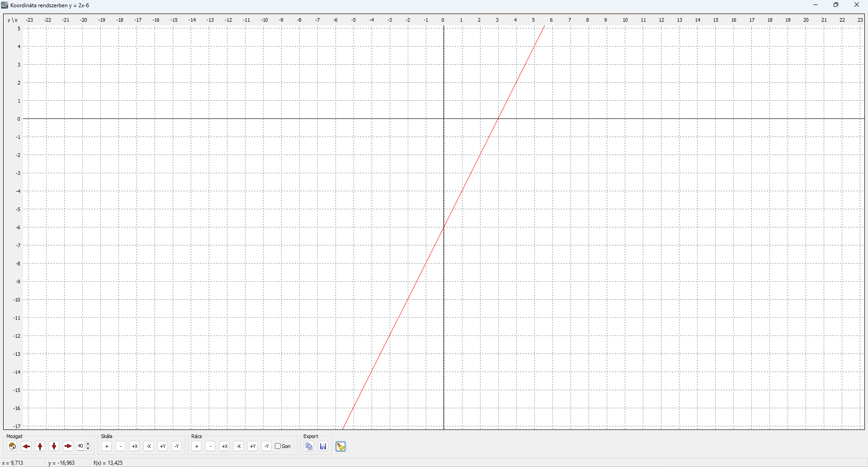868x467 pixels.
Task: Click the -X button in Rács group
Action: point(239,447)
